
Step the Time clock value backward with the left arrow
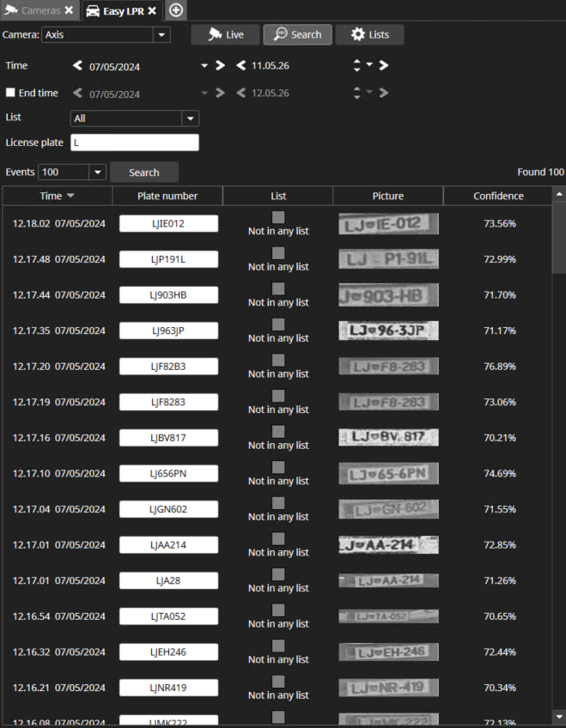coord(241,65)
